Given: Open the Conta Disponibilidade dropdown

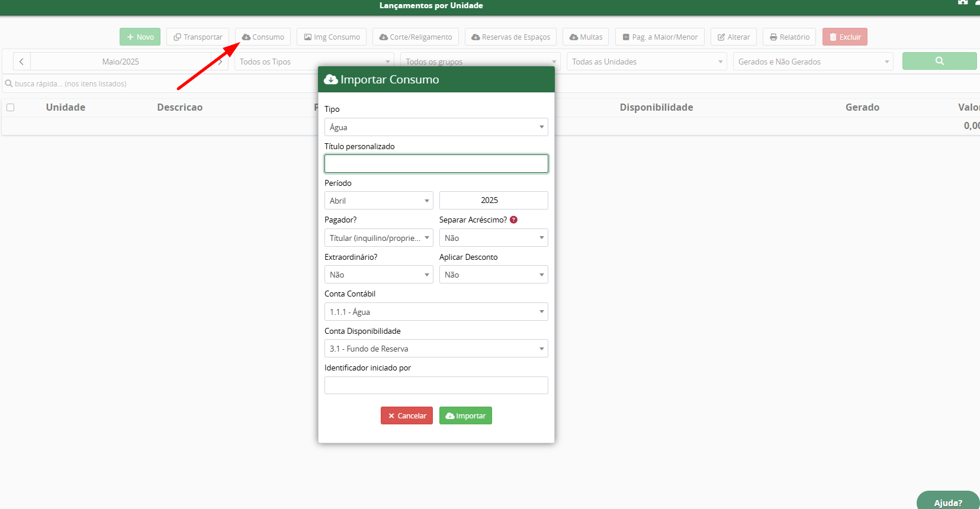Looking at the screenshot, I should tap(436, 349).
